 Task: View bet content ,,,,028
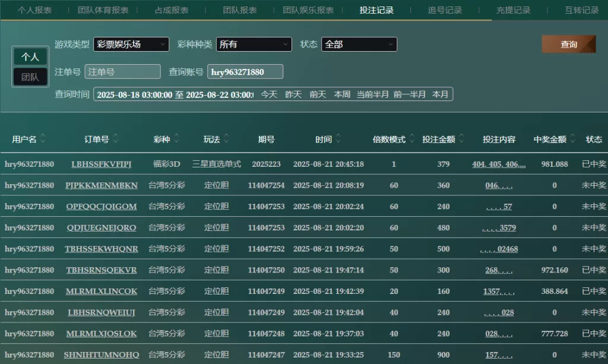point(499,312)
